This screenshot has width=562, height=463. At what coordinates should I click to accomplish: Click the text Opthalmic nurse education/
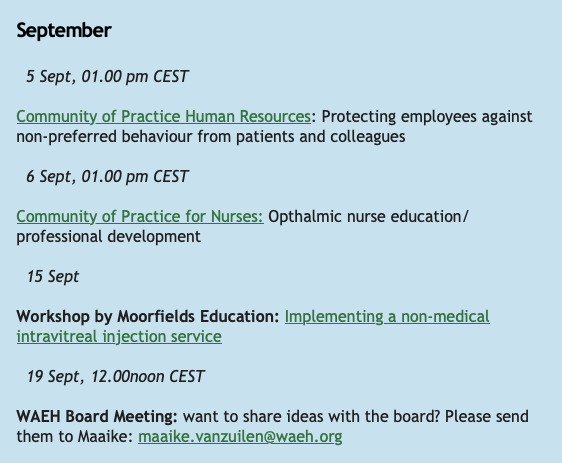pyautogui.click(x=368, y=216)
